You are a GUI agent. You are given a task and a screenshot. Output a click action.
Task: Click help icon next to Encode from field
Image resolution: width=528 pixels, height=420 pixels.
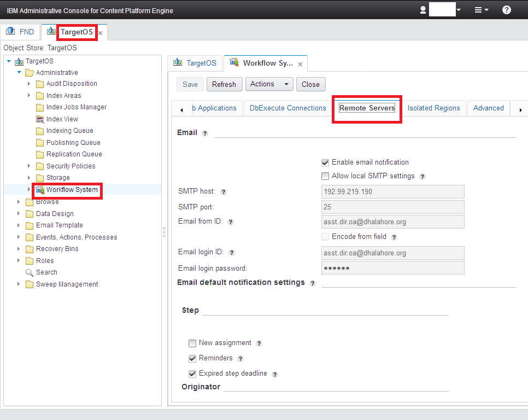point(394,237)
